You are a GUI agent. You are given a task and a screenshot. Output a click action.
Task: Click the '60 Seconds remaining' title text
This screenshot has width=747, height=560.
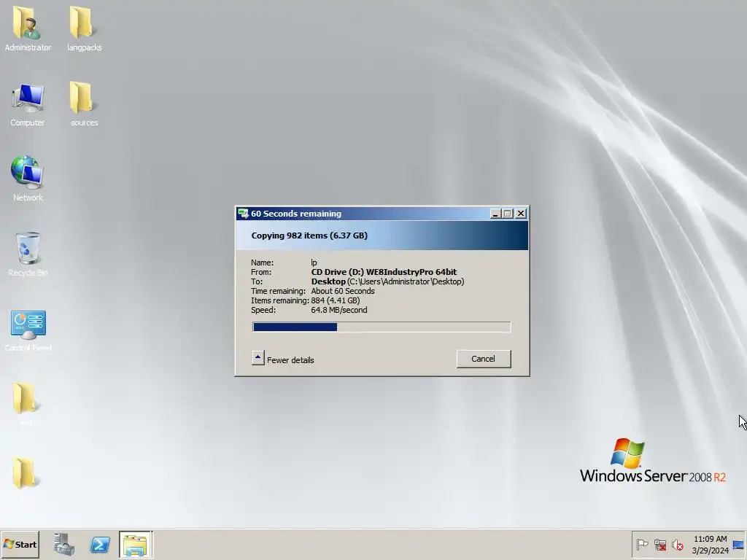pos(296,214)
